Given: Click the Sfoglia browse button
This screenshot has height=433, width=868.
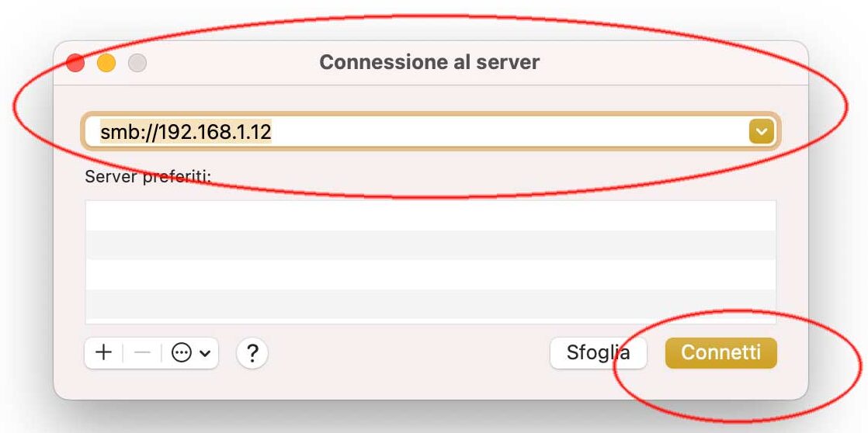Looking at the screenshot, I should pos(599,353).
